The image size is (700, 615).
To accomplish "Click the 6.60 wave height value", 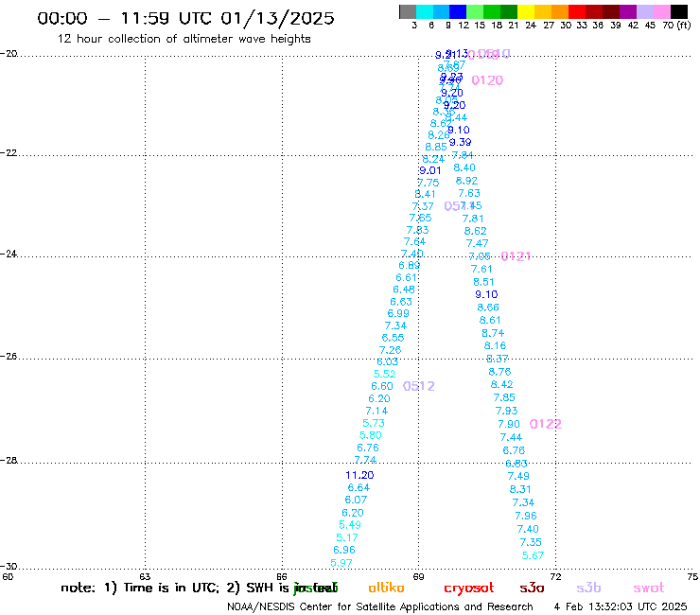I will click(x=382, y=386).
